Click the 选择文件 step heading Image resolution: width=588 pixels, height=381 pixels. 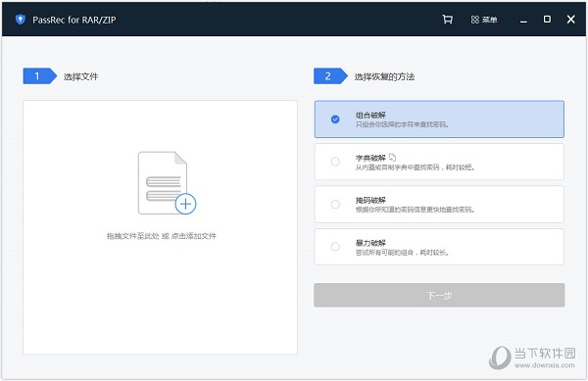[x=80, y=76]
